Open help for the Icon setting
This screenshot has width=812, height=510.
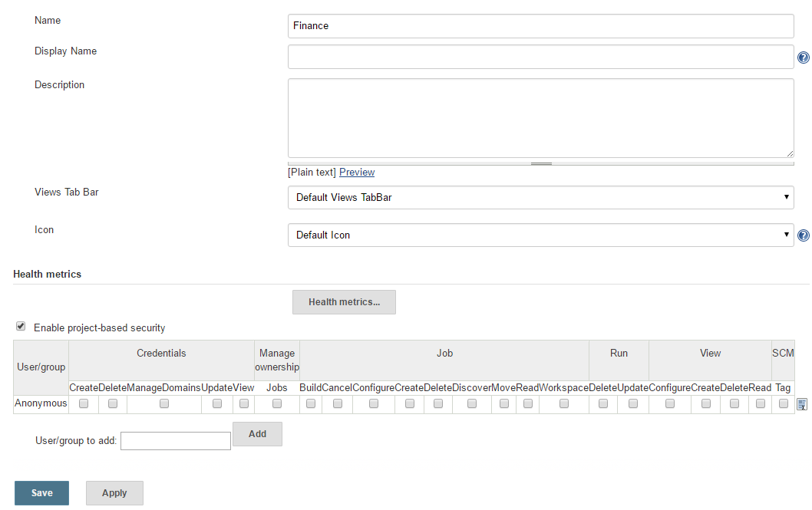(x=804, y=235)
